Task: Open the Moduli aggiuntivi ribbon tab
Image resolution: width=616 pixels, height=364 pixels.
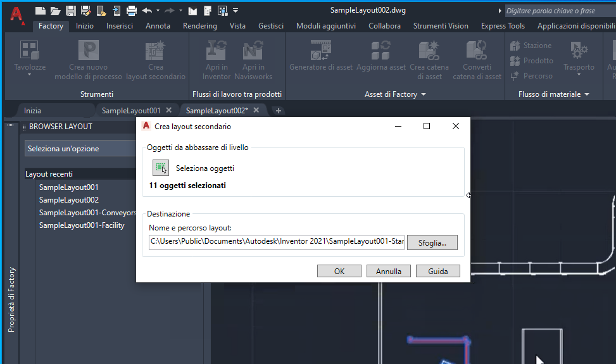Action: [326, 26]
